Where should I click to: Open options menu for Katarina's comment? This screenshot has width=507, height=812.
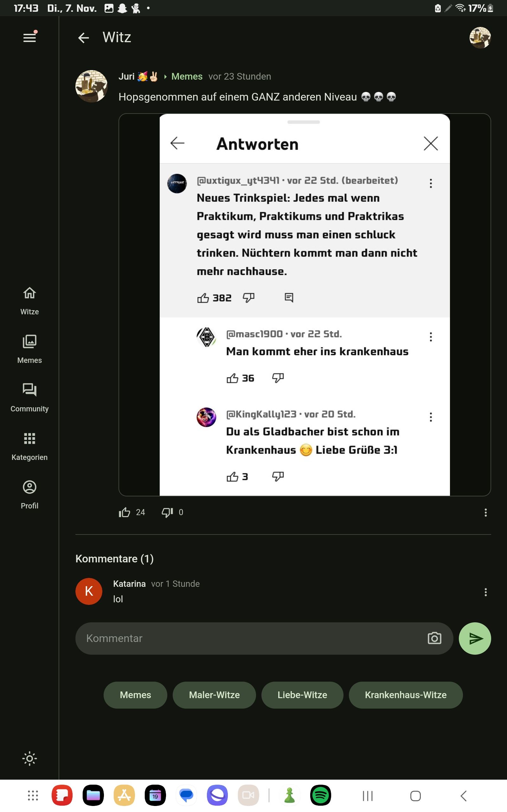(x=485, y=592)
